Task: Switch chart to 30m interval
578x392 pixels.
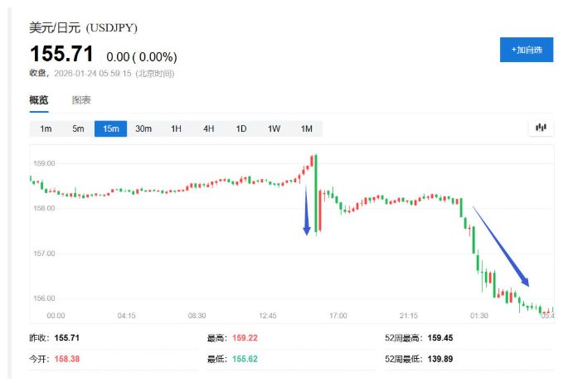Action: 143,128
